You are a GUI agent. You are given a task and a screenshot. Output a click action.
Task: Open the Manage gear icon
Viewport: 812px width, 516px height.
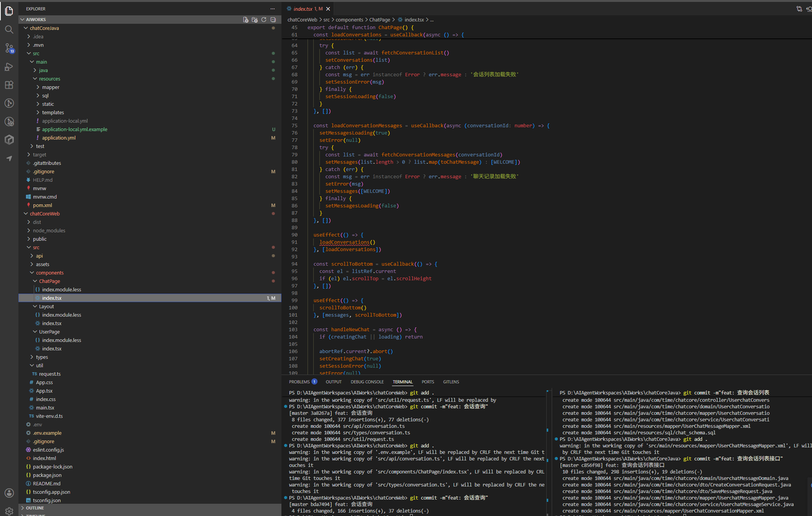coord(9,511)
